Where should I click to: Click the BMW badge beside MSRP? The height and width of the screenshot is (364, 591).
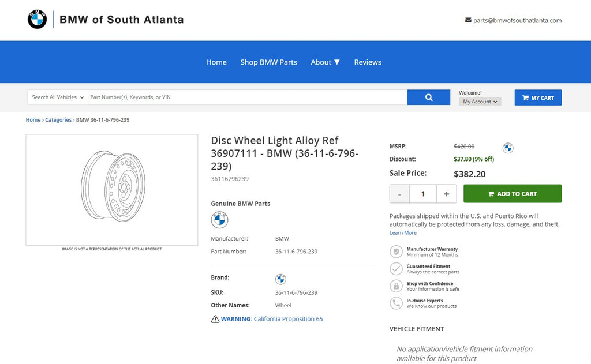tap(508, 148)
